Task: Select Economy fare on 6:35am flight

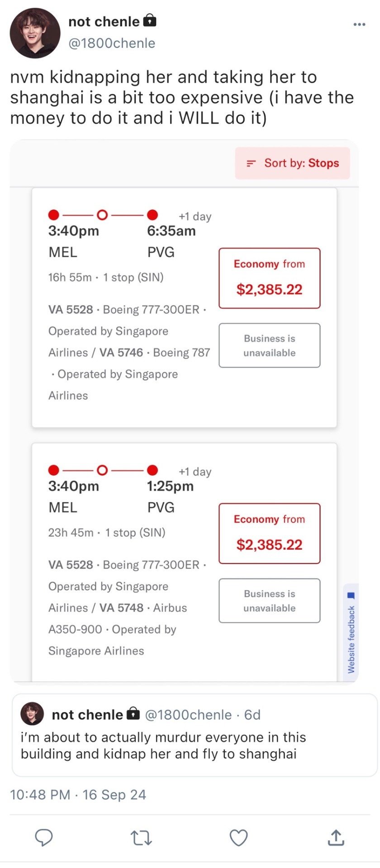Action: point(270,278)
